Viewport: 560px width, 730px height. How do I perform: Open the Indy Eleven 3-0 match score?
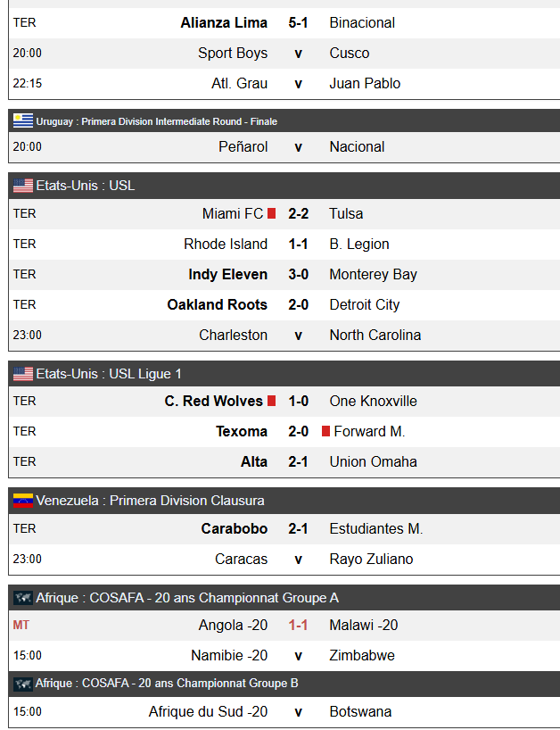coord(298,274)
